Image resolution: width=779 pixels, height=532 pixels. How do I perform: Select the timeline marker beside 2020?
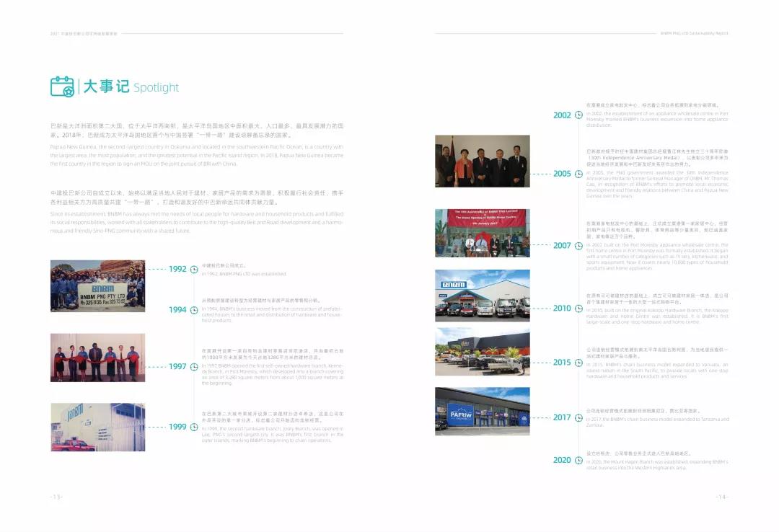click(x=578, y=460)
